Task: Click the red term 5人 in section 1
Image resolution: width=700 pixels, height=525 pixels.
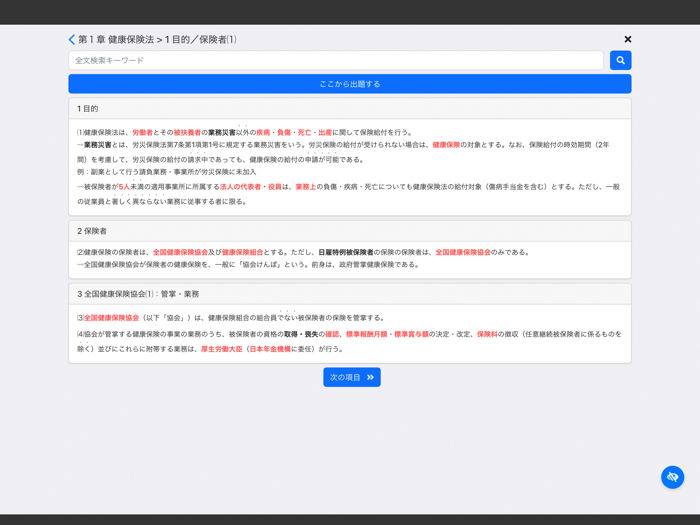Action: point(124,187)
